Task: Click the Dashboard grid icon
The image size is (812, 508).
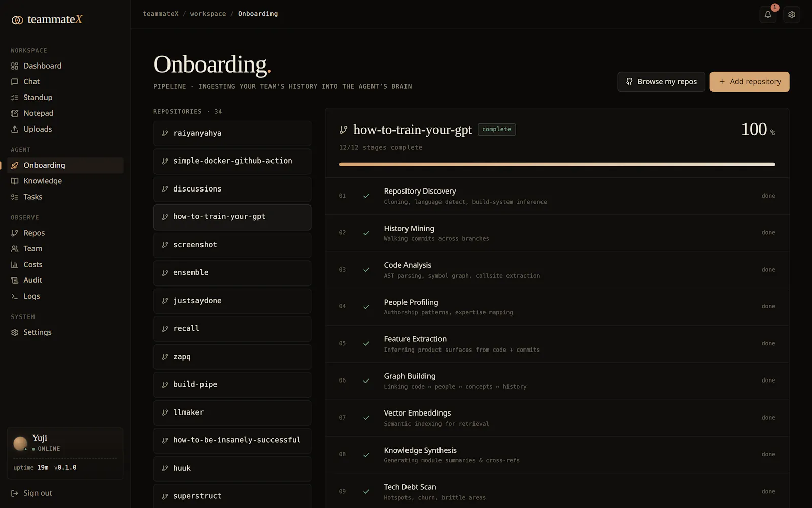Action: [15, 66]
